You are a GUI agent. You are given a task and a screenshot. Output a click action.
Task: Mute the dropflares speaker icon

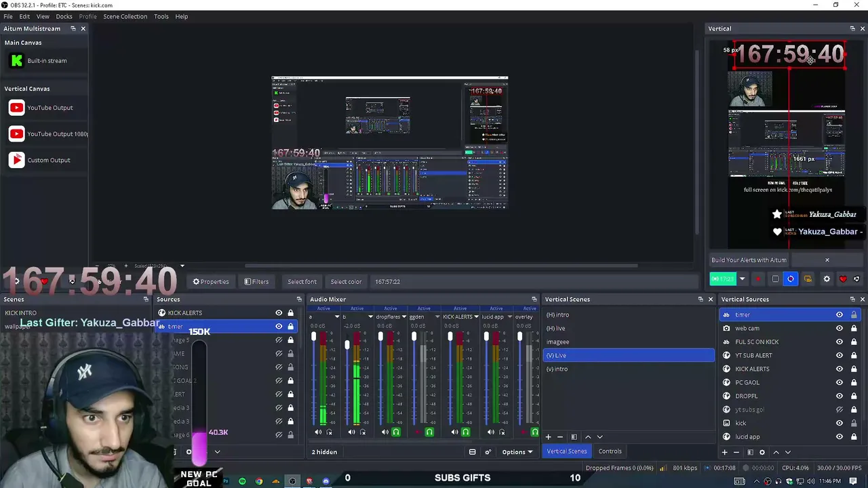click(384, 432)
